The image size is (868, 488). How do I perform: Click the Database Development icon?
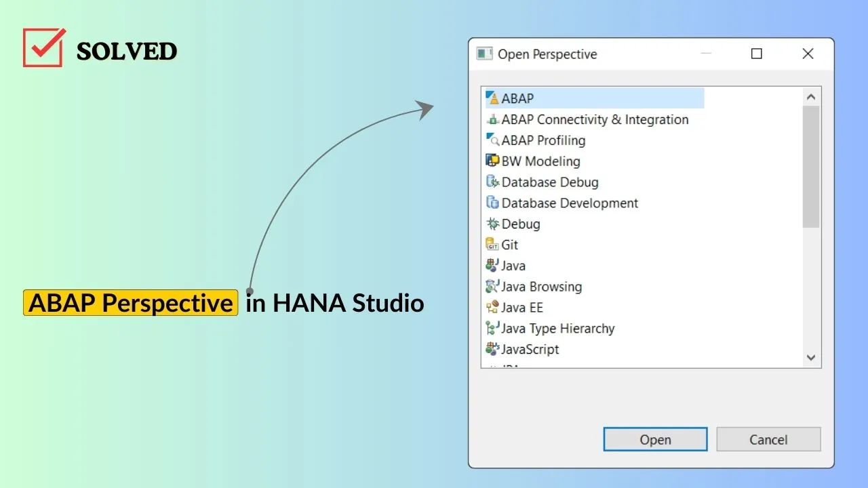[493, 203]
